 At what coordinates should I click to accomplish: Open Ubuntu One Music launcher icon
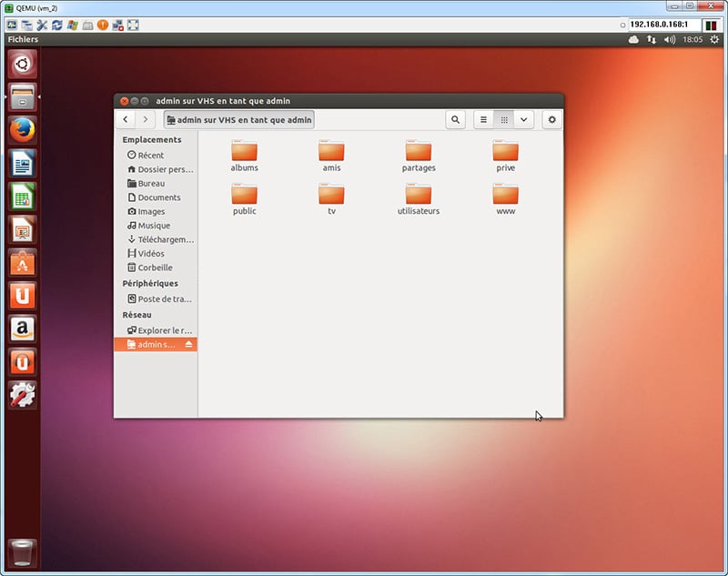coord(22,361)
